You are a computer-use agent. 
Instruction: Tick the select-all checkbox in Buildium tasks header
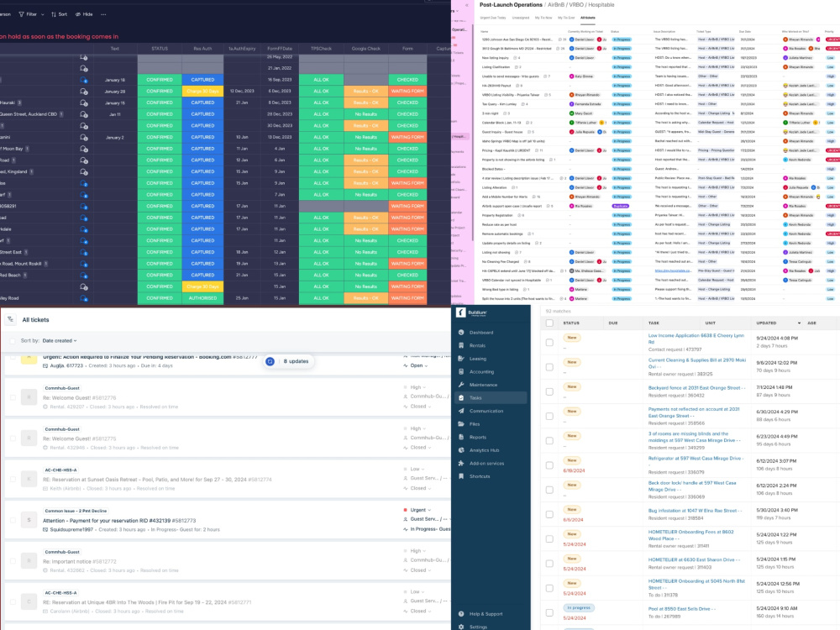click(x=549, y=323)
